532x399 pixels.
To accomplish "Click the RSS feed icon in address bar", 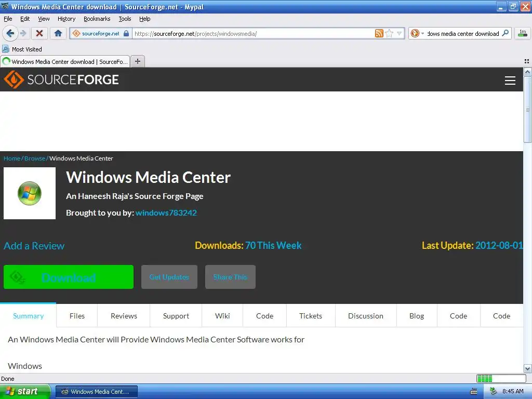I will (379, 33).
